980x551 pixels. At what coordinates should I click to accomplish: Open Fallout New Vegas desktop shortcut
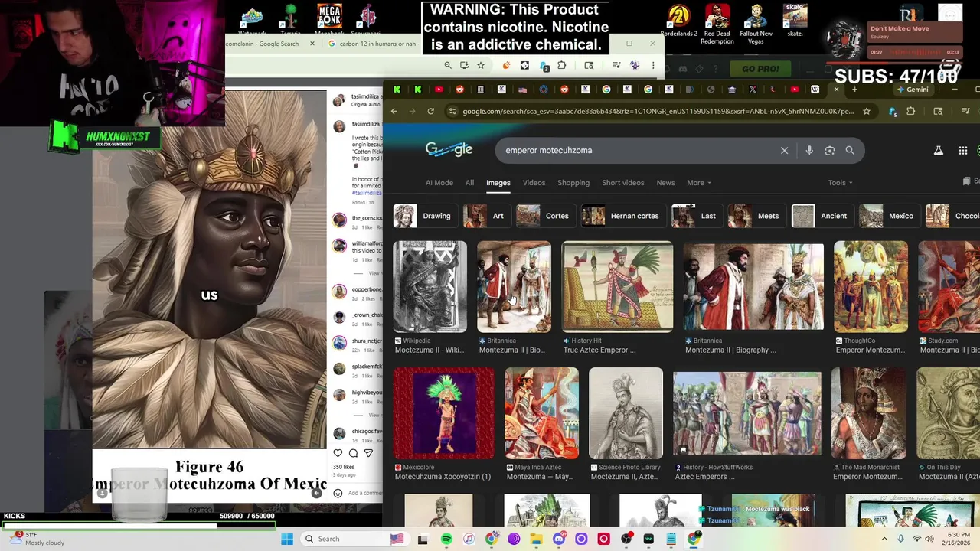756,23
